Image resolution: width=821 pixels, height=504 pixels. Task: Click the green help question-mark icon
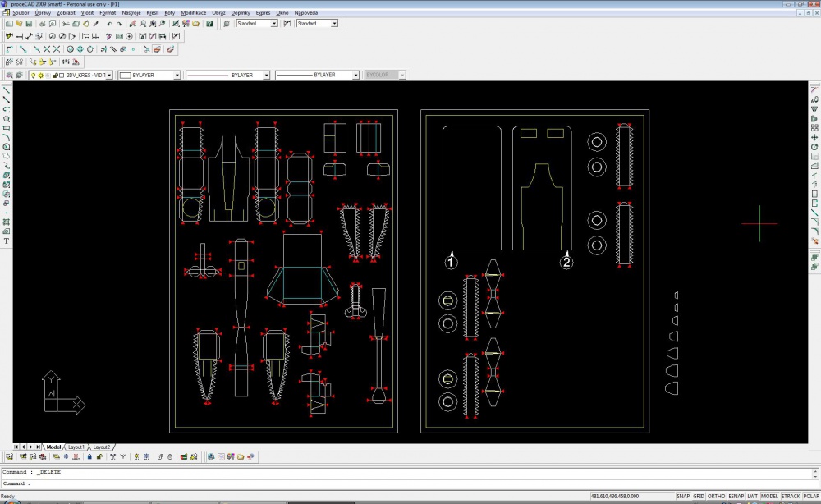point(209,24)
